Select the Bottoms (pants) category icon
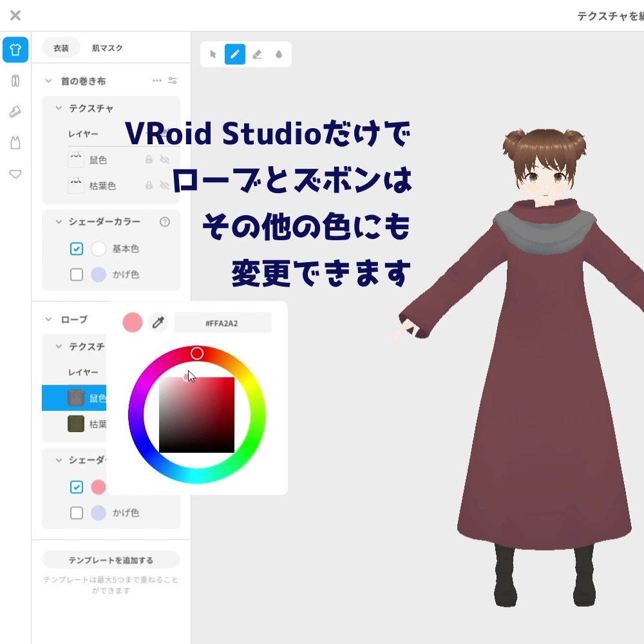The image size is (644, 644). coord(15,80)
